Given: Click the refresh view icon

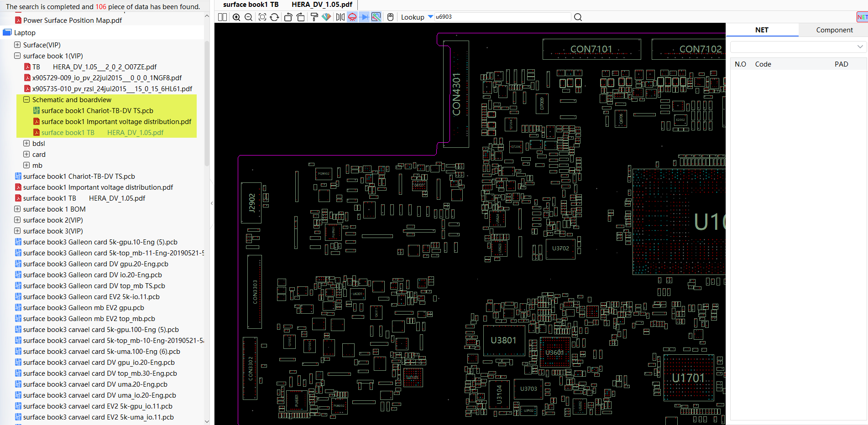Looking at the screenshot, I should (274, 17).
